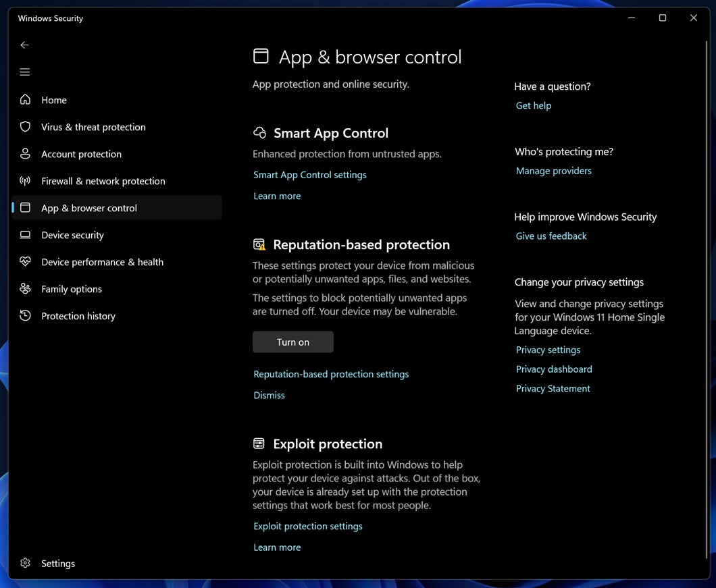Screen dimensions: 716x588
Task: Open Reputation-based protection settings
Action: [x=331, y=374]
